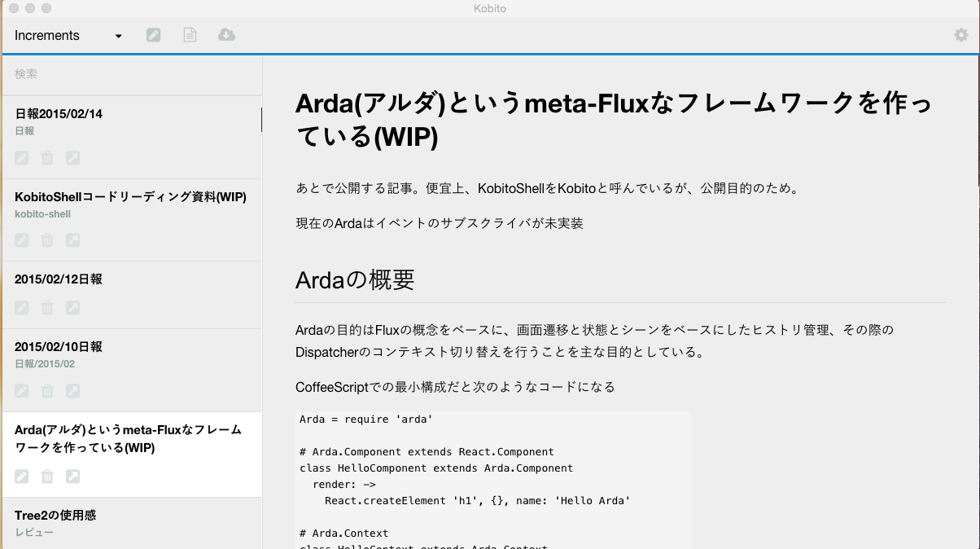This screenshot has height=549, width=980.
Task: Open settings via the gear icon
Action: click(x=961, y=35)
